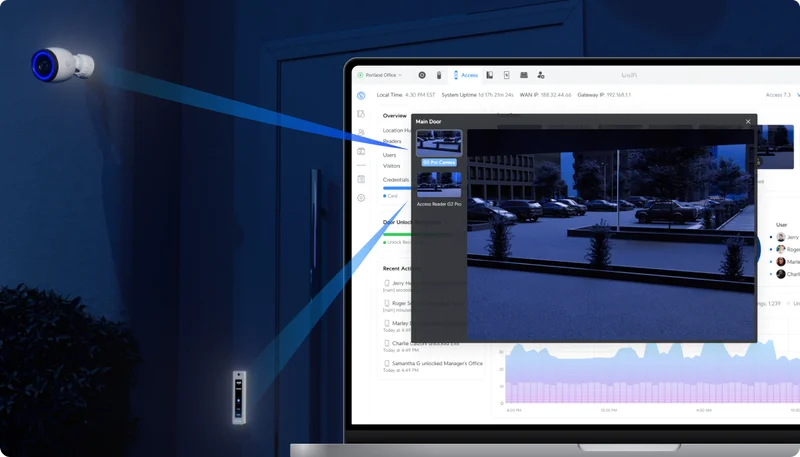This screenshot has width=800, height=457.
Task: Open the Connect display app icon
Action: 523,75
